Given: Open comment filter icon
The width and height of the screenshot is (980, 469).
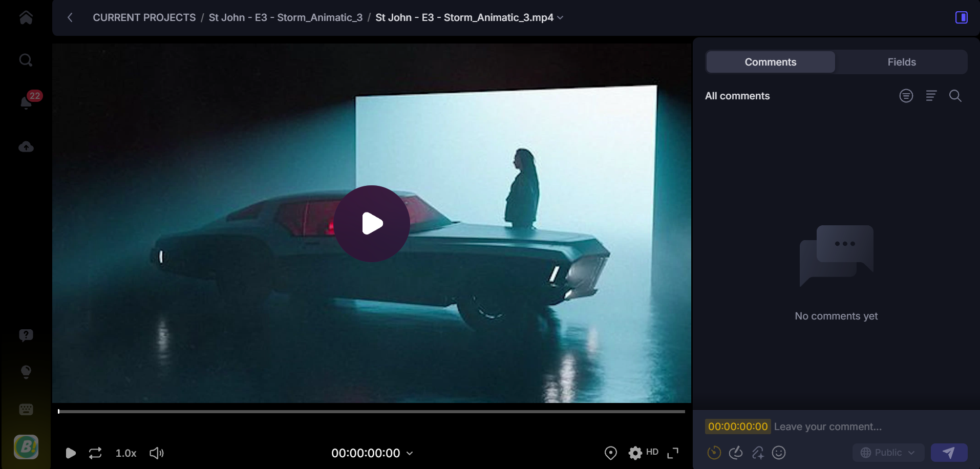Looking at the screenshot, I should coord(906,96).
